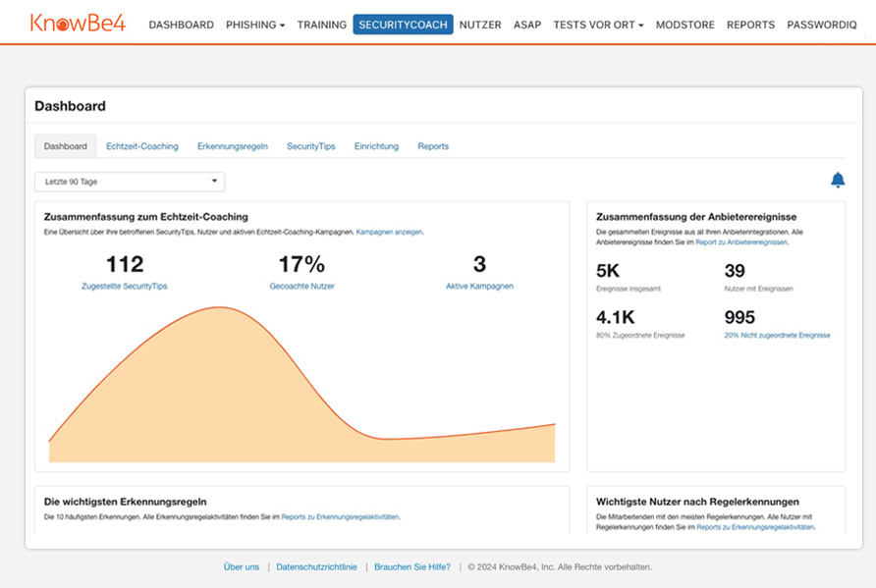The height and width of the screenshot is (588, 876).
Task: Open the Über uns footer link
Action: coord(242,566)
